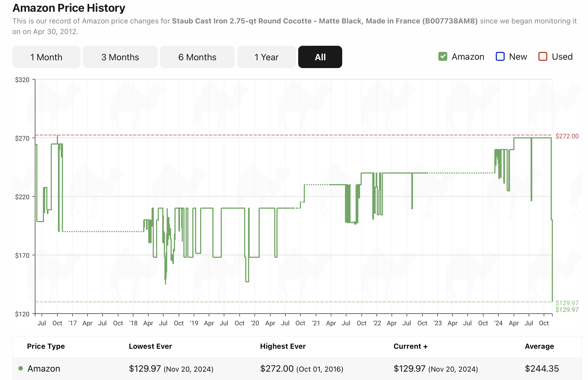The image size is (588, 380).
Task: Click the '19 x-axis year label
Action: [194, 323]
